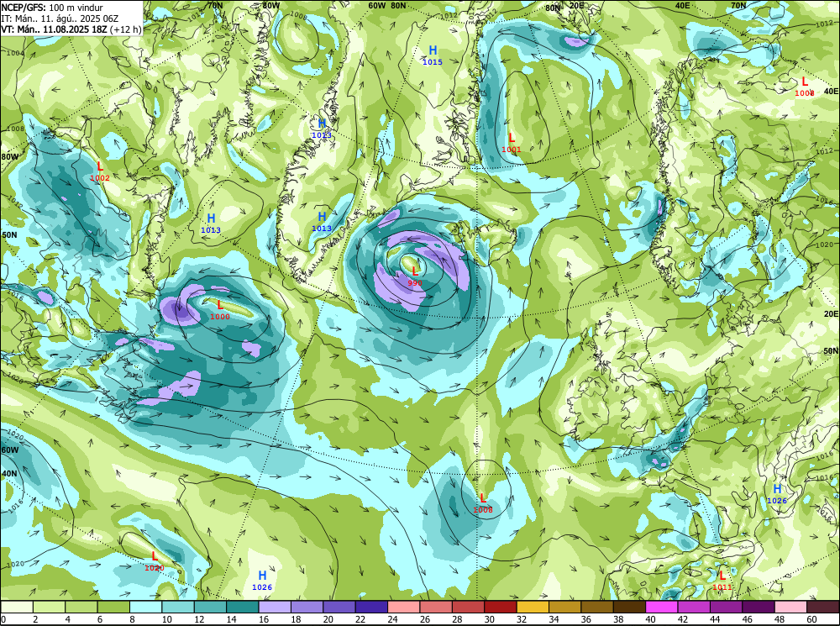The width and height of the screenshot is (840, 626).
Task: Click the dark maroon 60+ legend swatch
Action: point(822,607)
